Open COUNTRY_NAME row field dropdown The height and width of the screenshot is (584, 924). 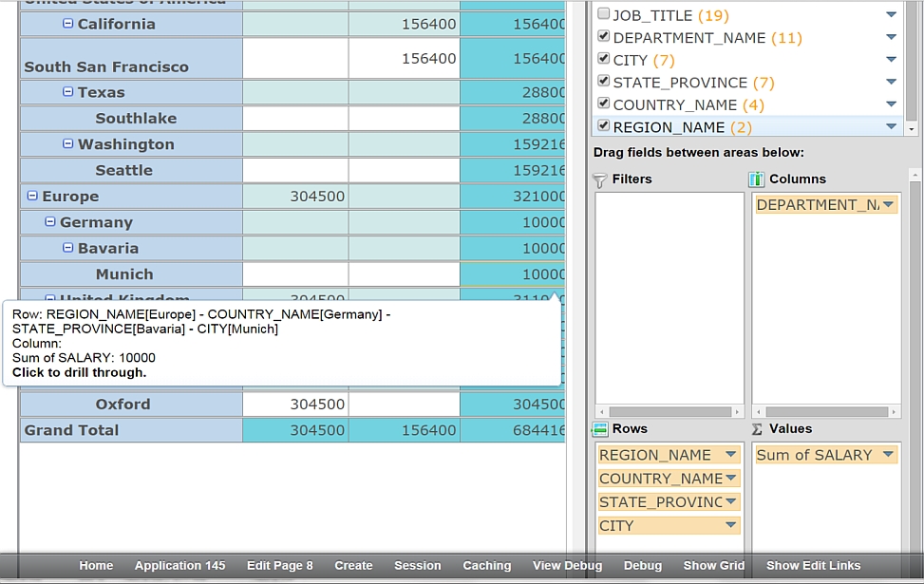(x=730, y=479)
